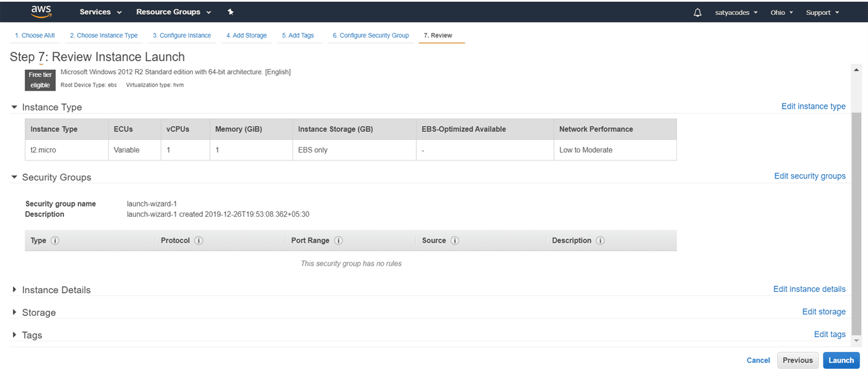868x376 pixels.
Task: Click the pin shortcut icon in navbar
Action: click(x=231, y=12)
